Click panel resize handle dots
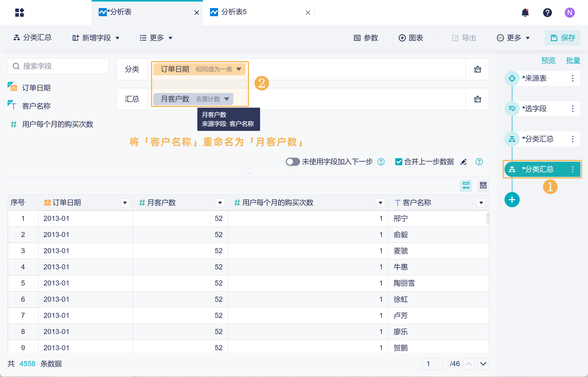 pyautogui.click(x=248, y=173)
